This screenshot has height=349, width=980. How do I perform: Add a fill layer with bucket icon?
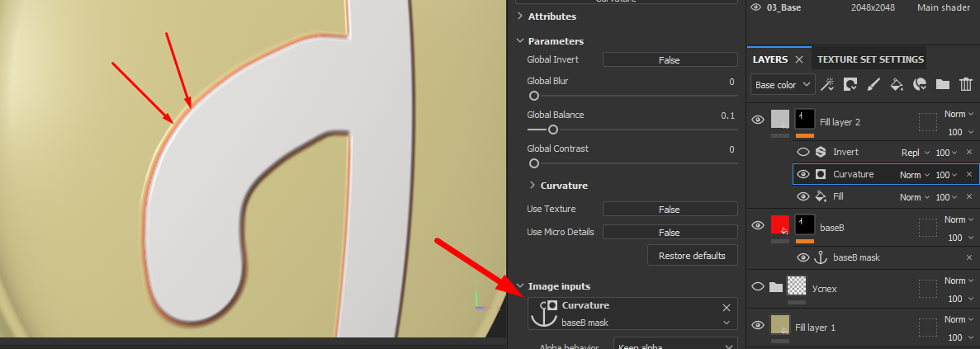pos(897,84)
